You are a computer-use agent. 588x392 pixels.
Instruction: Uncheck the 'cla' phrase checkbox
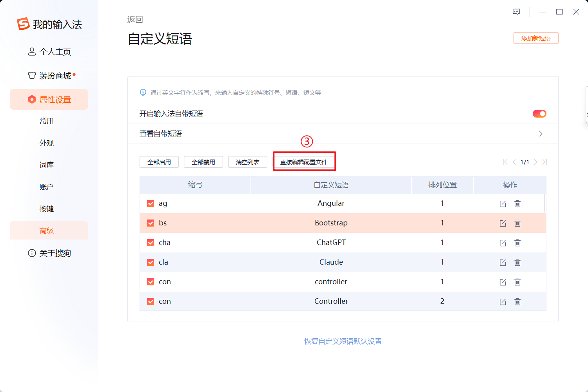pos(151,262)
